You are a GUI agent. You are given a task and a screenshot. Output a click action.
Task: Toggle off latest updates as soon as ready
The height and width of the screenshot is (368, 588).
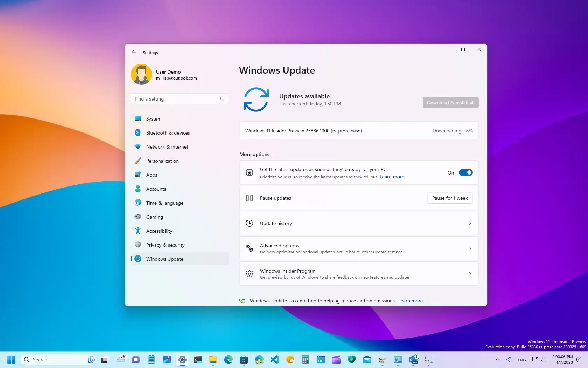[465, 172]
